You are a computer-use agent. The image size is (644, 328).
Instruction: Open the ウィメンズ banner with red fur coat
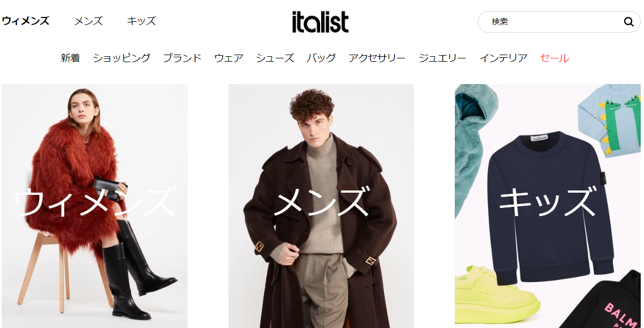[x=94, y=206]
